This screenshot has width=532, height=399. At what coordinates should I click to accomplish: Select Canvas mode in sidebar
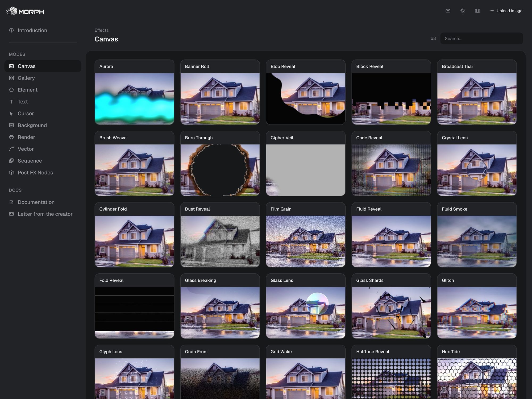click(x=43, y=66)
